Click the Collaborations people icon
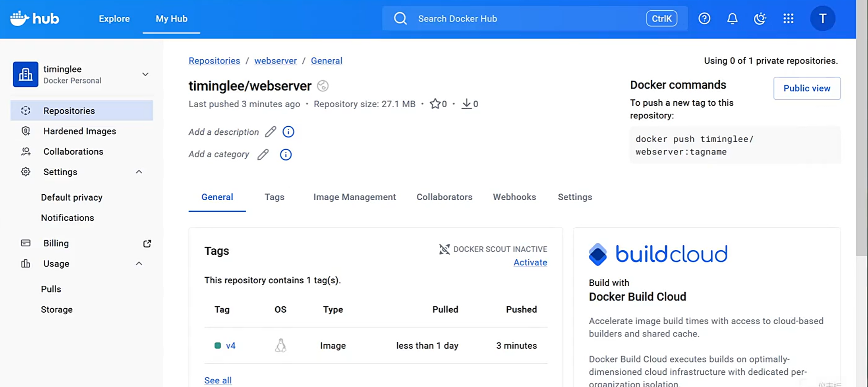Image resolution: width=868 pixels, height=387 pixels. click(x=26, y=151)
